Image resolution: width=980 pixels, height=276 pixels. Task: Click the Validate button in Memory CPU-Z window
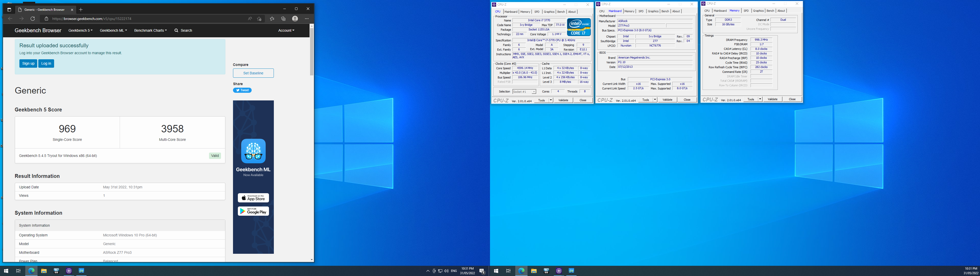[772, 99]
